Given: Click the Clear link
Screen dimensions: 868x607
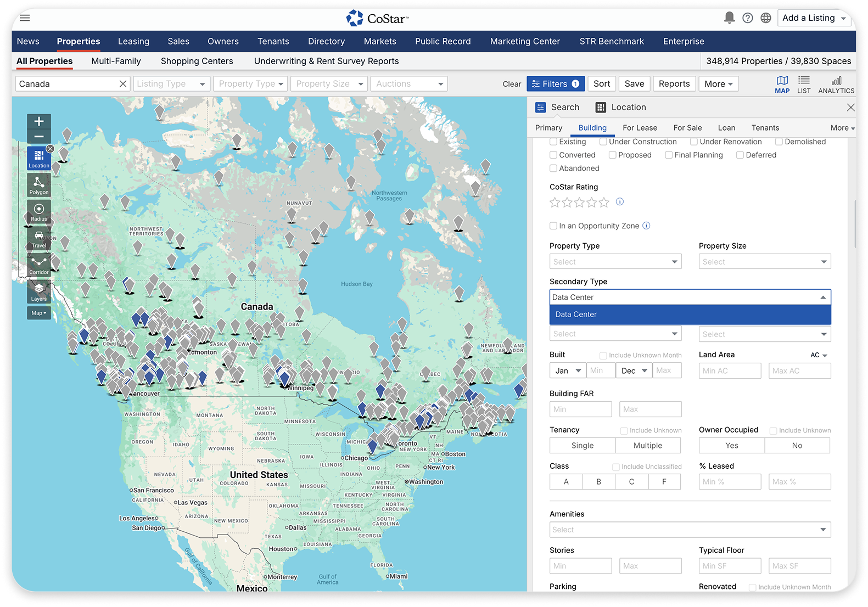Looking at the screenshot, I should coord(512,84).
